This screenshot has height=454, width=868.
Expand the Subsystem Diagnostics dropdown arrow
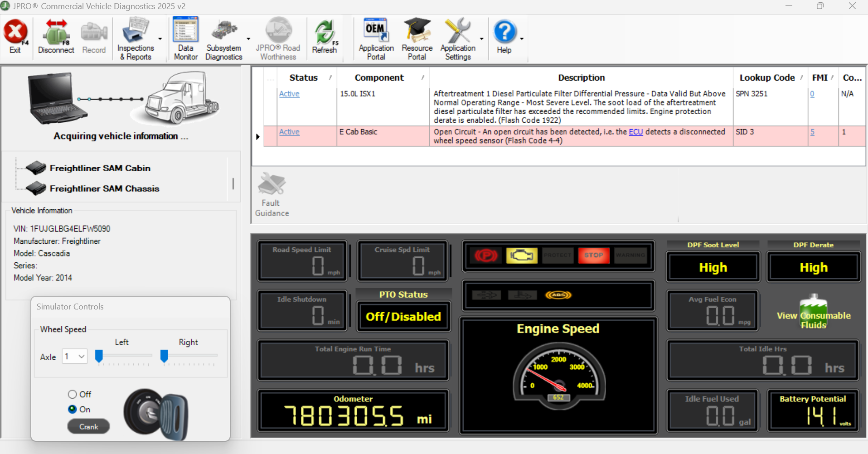[x=248, y=39]
